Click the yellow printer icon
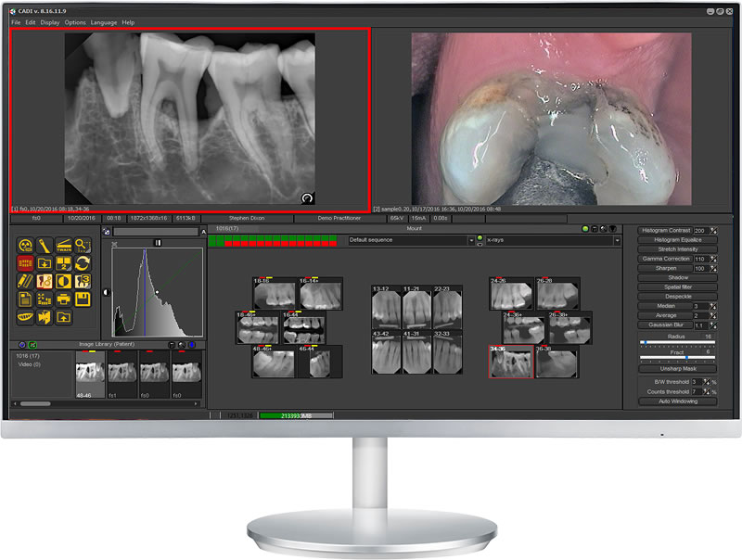Screen dimensions: 742x560 point(64,299)
